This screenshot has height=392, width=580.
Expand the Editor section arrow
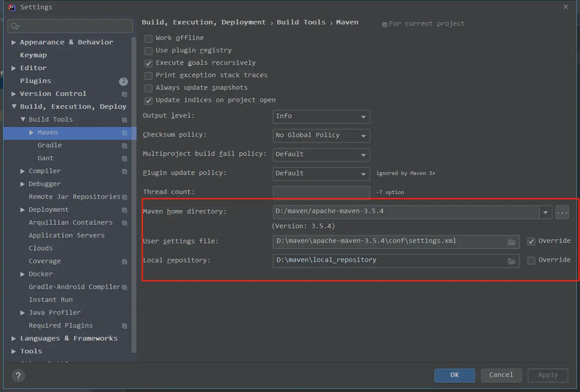pos(14,68)
